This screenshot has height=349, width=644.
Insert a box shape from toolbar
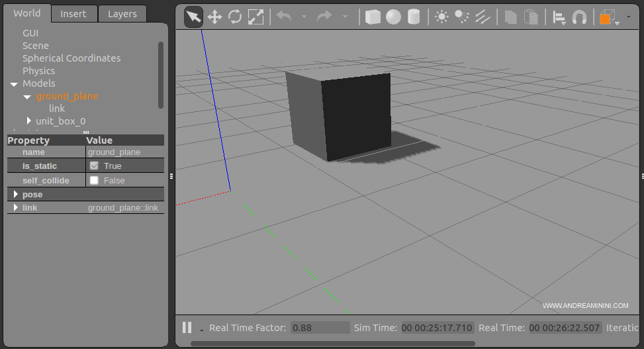pyautogui.click(x=373, y=17)
